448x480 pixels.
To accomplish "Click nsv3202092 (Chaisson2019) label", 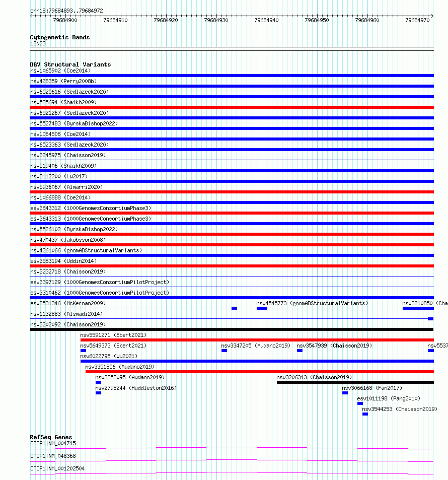I will tap(68, 324).
